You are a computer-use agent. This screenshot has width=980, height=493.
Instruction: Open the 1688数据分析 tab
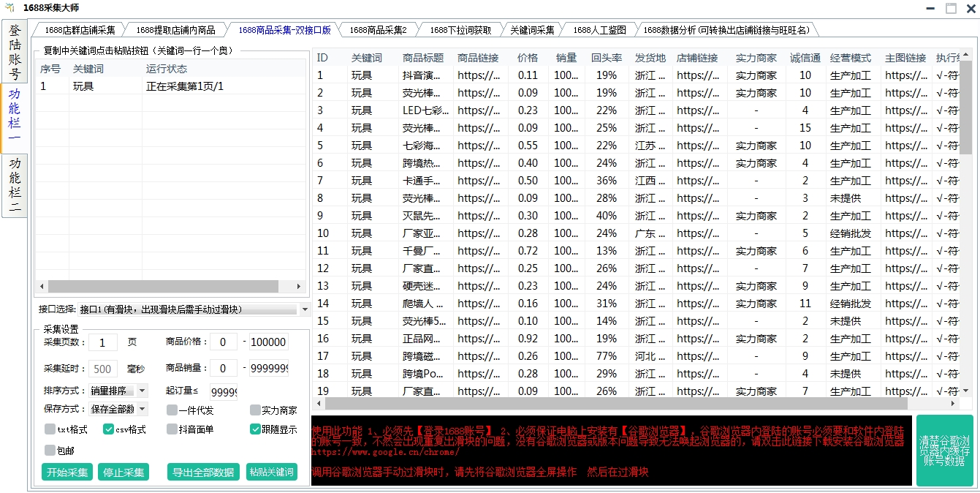[726, 30]
